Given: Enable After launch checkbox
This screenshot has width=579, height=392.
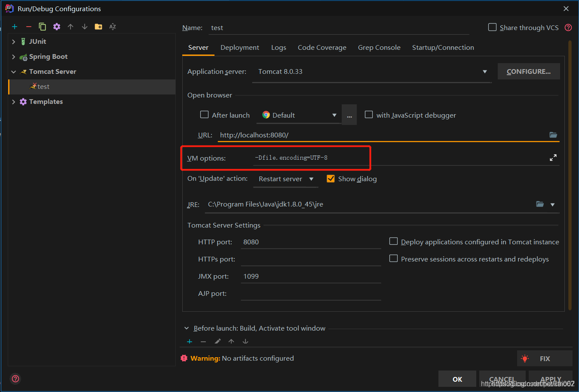Looking at the screenshot, I should 205,115.
